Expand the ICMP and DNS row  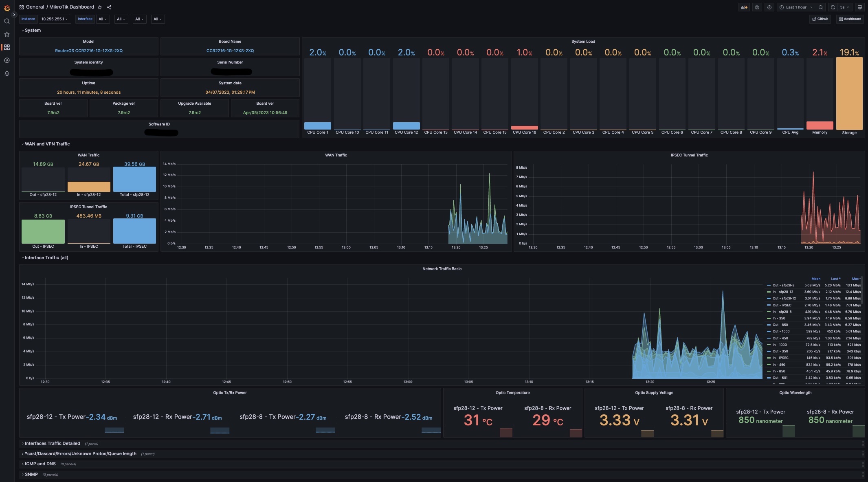coord(40,464)
